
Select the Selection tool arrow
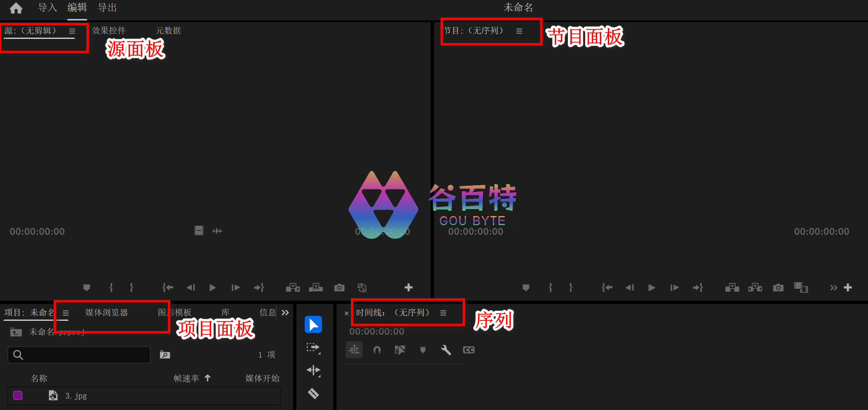[x=313, y=324]
